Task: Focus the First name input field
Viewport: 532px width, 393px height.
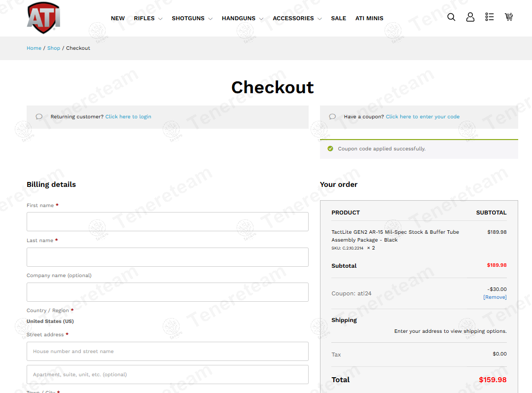Action: [167, 222]
